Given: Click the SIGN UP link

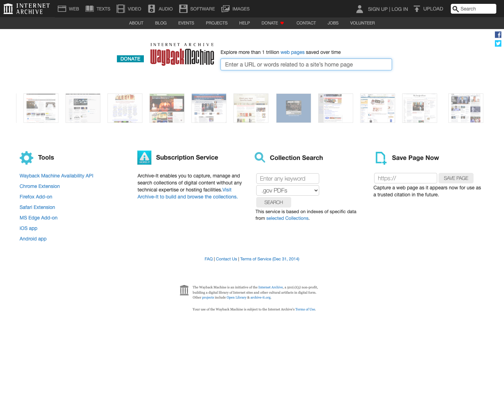Looking at the screenshot, I should pyautogui.click(x=378, y=9).
